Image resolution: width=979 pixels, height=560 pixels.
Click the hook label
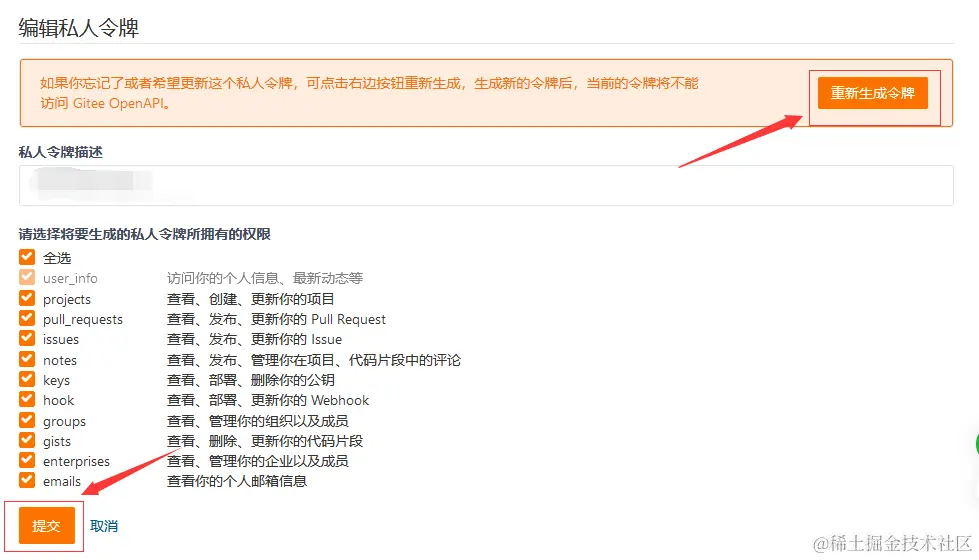coord(58,400)
